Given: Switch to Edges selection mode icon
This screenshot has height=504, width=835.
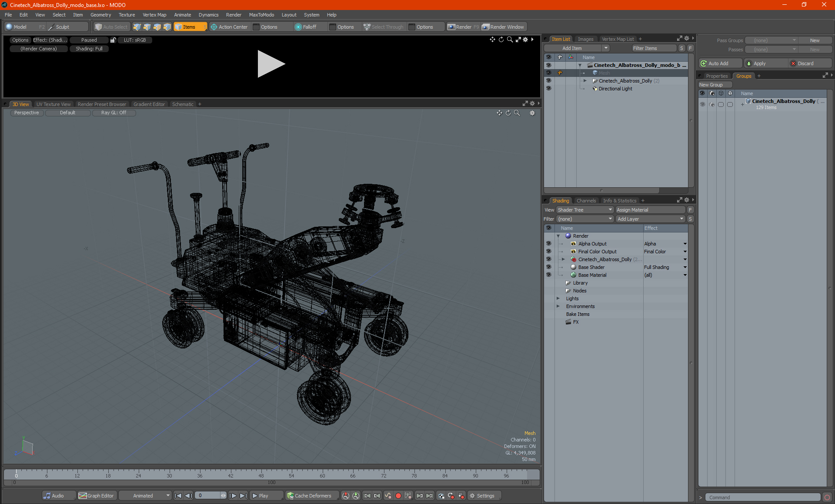Looking at the screenshot, I should click(147, 27).
